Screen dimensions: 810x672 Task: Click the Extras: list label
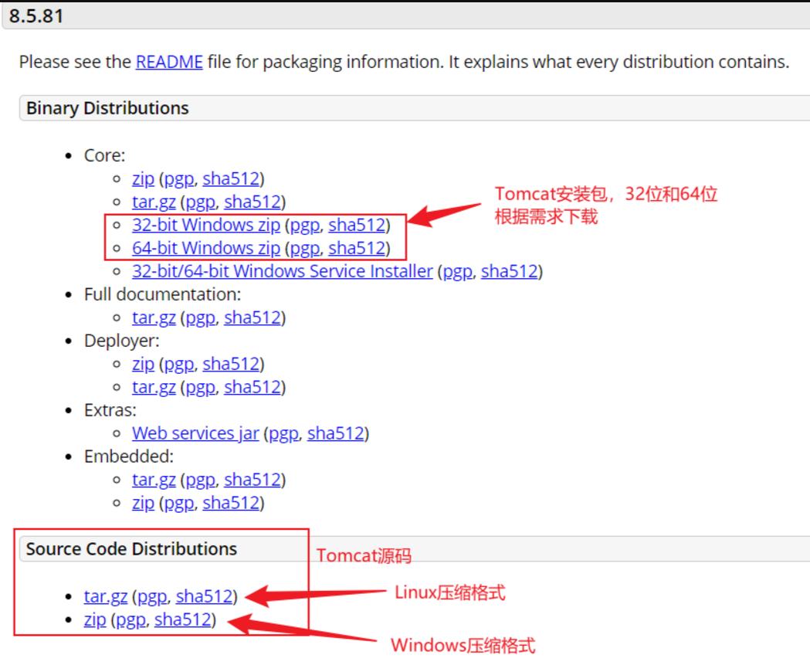tap(110, 410)
